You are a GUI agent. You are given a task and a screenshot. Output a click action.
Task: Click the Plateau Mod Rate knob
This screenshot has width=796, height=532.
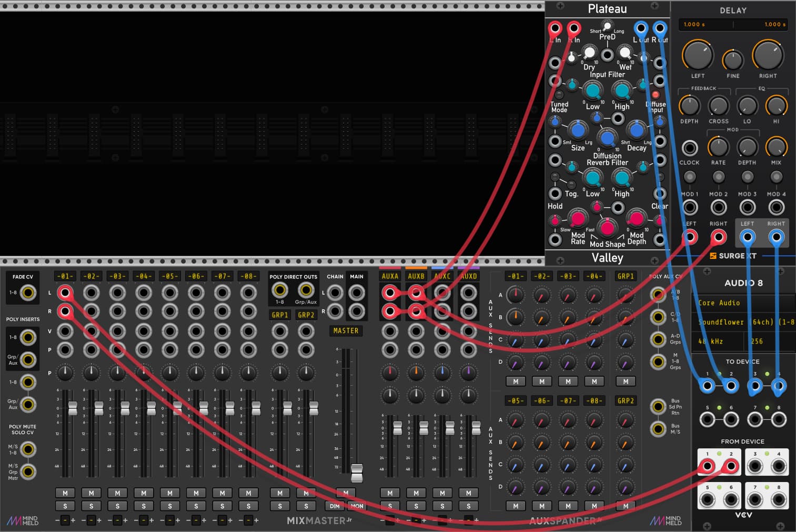click(578, 218)
